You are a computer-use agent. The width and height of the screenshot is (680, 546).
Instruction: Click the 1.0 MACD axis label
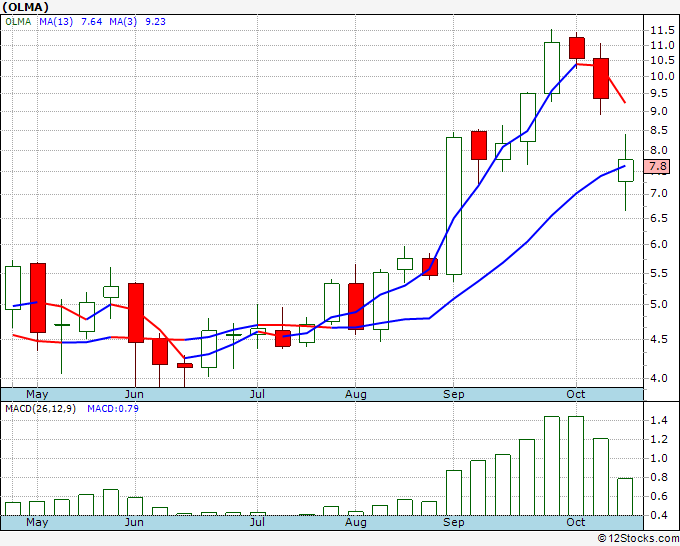(x=658, y=458)
